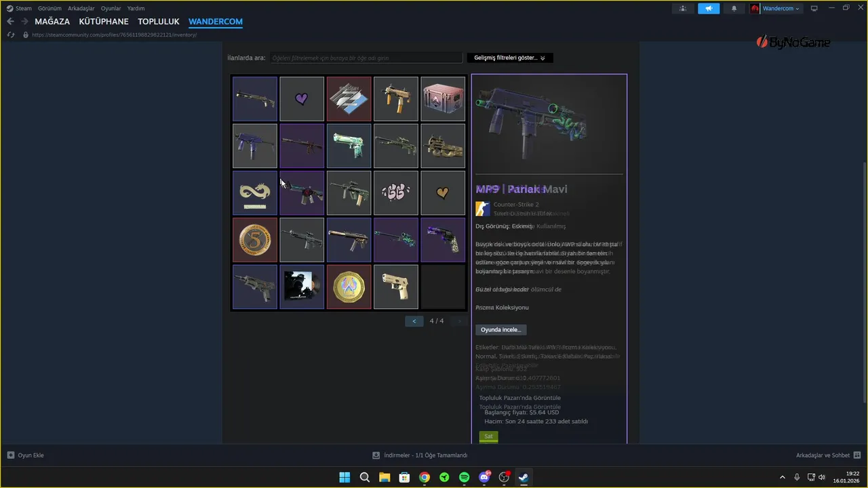Image resolution: width=868 pixels, height=488 pixels.
Task: Click the Counter-Strike 2 game icon
Action: tap(482, 209)
